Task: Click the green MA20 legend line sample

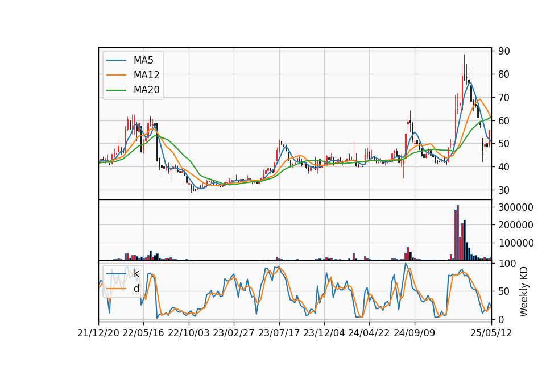Action: [116, 90]
